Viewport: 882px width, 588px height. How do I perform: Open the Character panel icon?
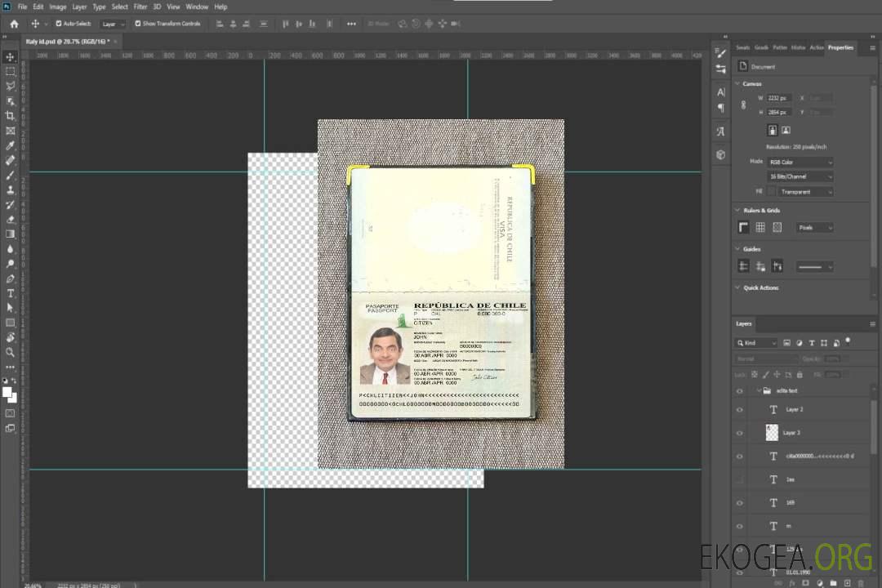tap(721, 91)
